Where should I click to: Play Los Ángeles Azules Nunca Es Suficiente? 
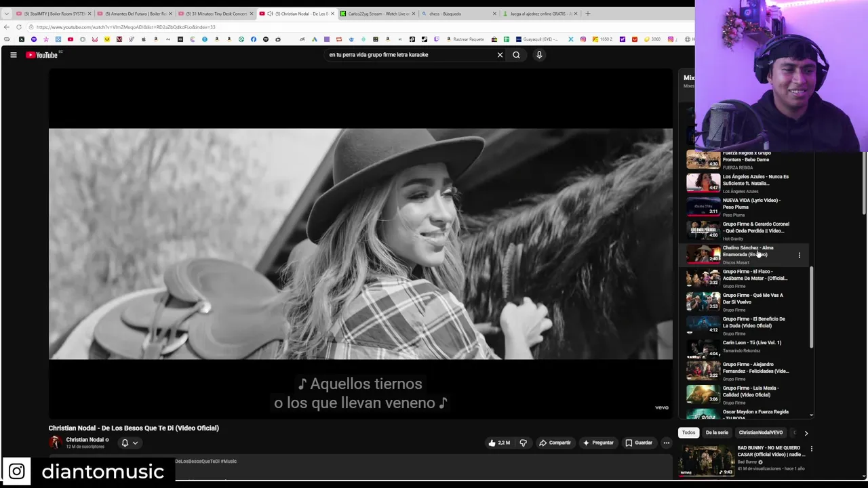click(x=746, y=184)
